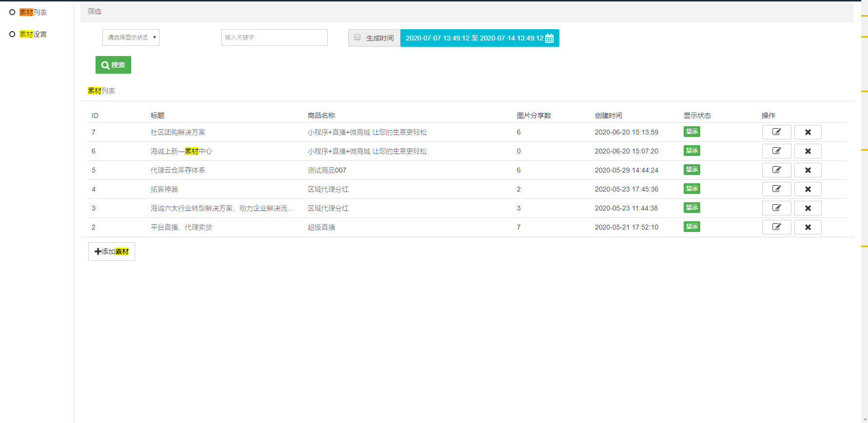868x423 pixels.
Task: Delete the row titled 平台直播，代理卖货
Action: tap(808, 227)
